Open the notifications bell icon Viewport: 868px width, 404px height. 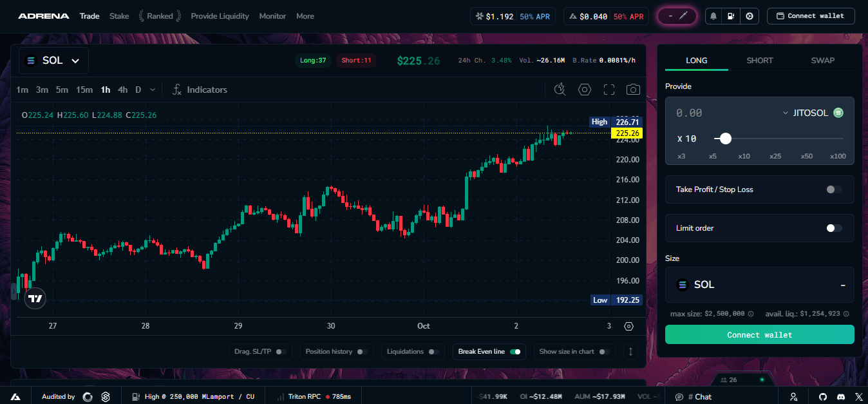click(713, 16)
